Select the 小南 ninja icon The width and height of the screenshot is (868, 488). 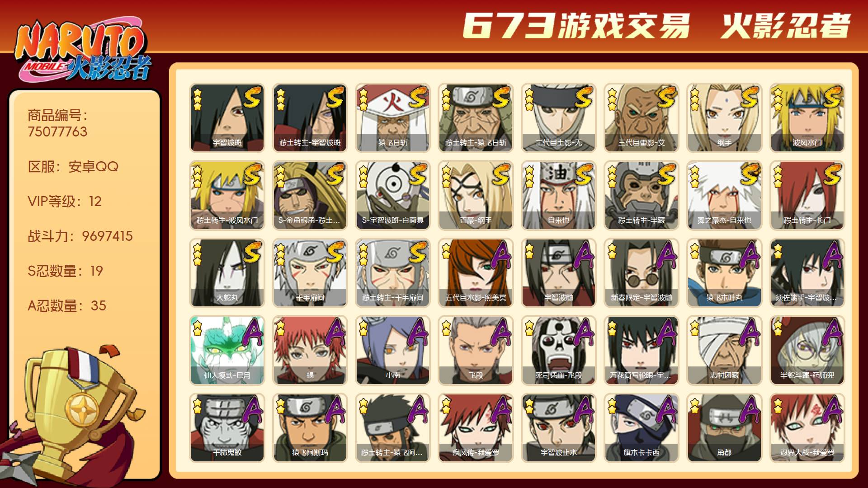tap(392, 350)
